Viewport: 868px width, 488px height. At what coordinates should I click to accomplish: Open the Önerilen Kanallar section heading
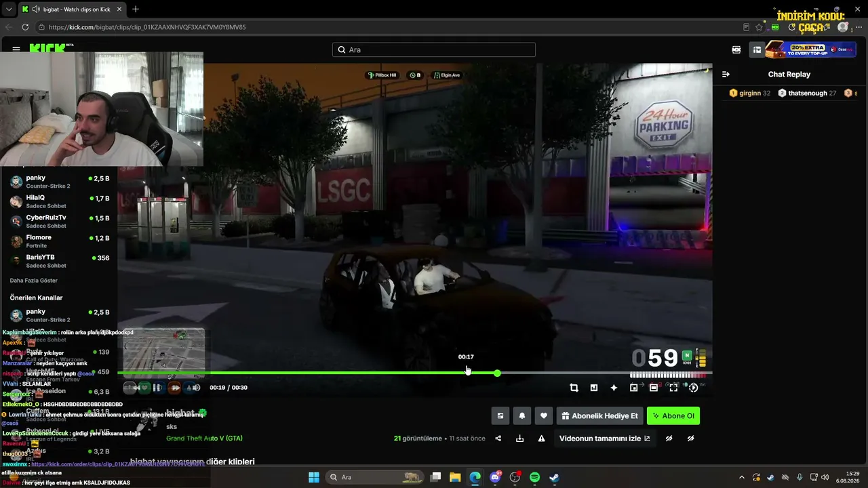[36, 298]
